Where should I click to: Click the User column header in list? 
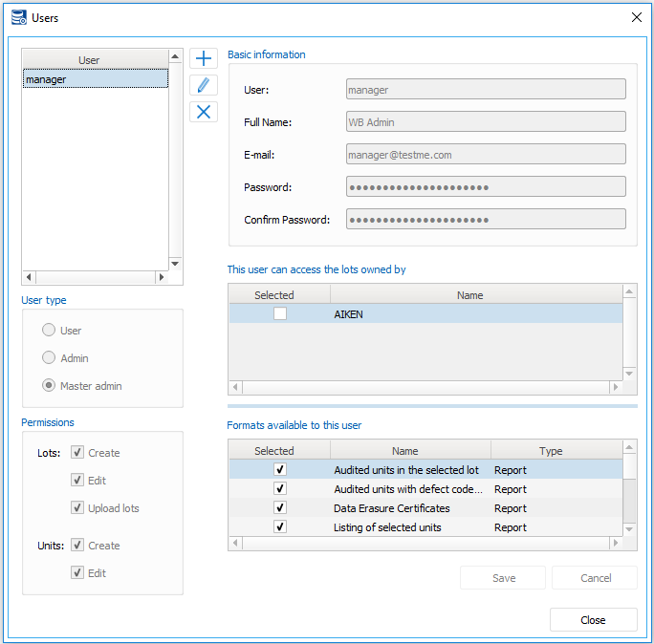click(x=96, y=59)
